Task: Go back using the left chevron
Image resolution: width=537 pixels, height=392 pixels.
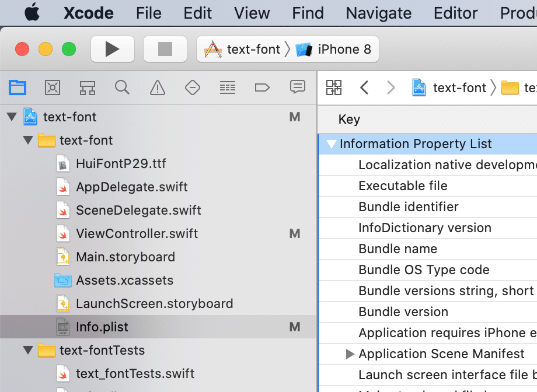Action: coord(364,87)
